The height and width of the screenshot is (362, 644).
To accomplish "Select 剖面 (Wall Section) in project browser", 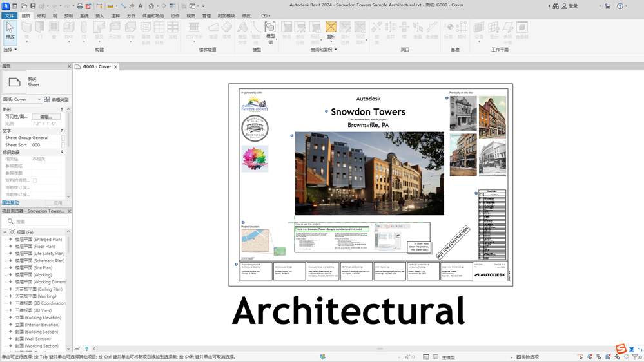I will 33,339.
